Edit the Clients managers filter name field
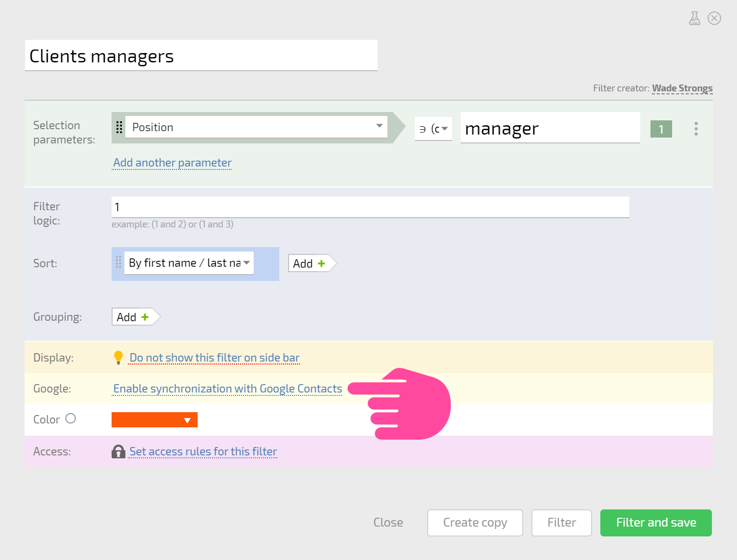The image size is (737, 560). pyautogui.click(x=201, y=56)
